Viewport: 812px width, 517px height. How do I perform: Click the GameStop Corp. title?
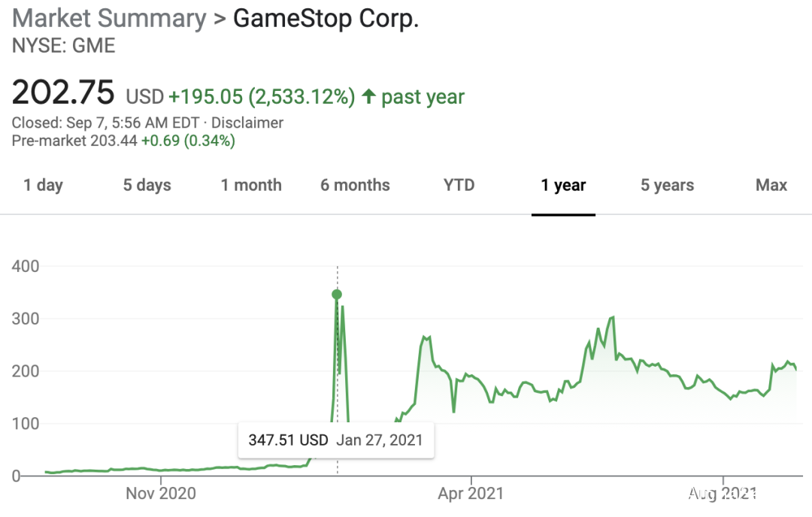tap(326, 19)
